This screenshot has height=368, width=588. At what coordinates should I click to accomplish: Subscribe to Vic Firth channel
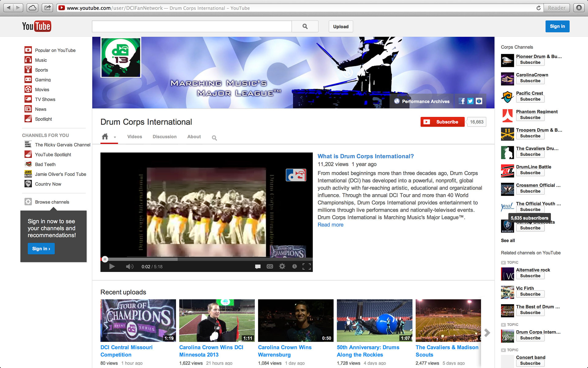530,294
